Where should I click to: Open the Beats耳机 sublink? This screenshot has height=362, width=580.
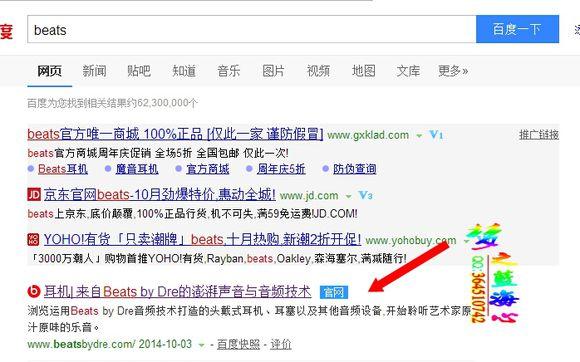pyautogui.click(x=63, y=169)
